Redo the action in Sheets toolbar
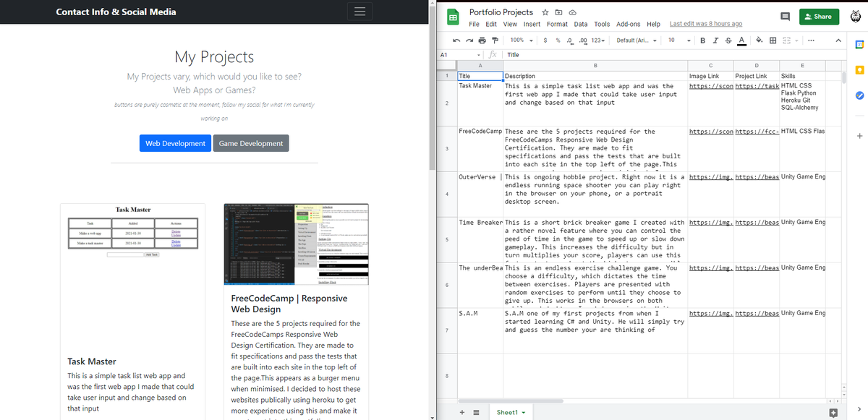 tap(469, 40)
